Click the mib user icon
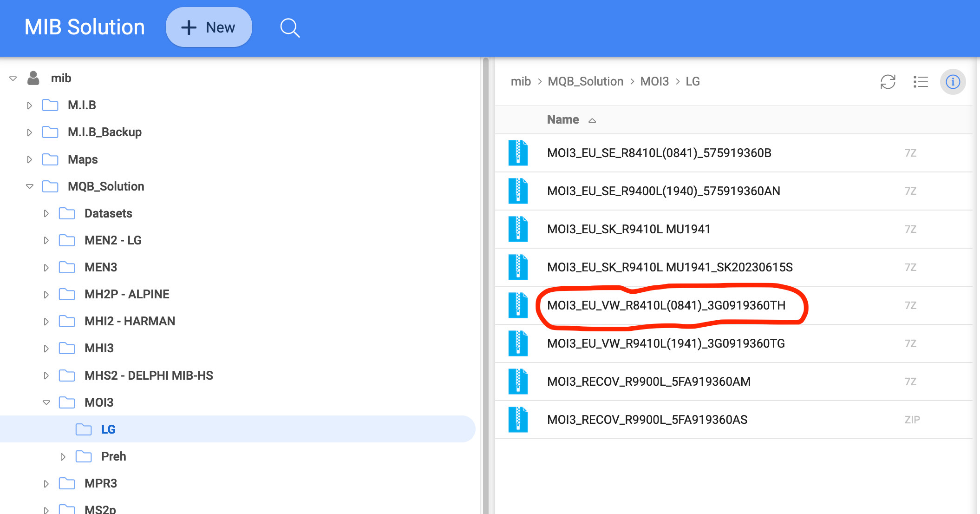Screen dimensions: 980x514 pyautogui.click(x=33, y=78)
